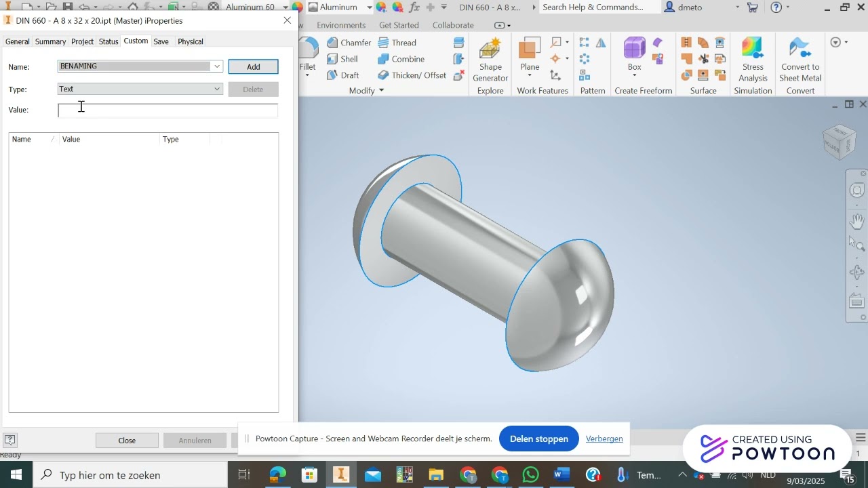Open the Shape Generator tool
The height and width of the screenshot is (488, 868).
[x=490, y=60]
